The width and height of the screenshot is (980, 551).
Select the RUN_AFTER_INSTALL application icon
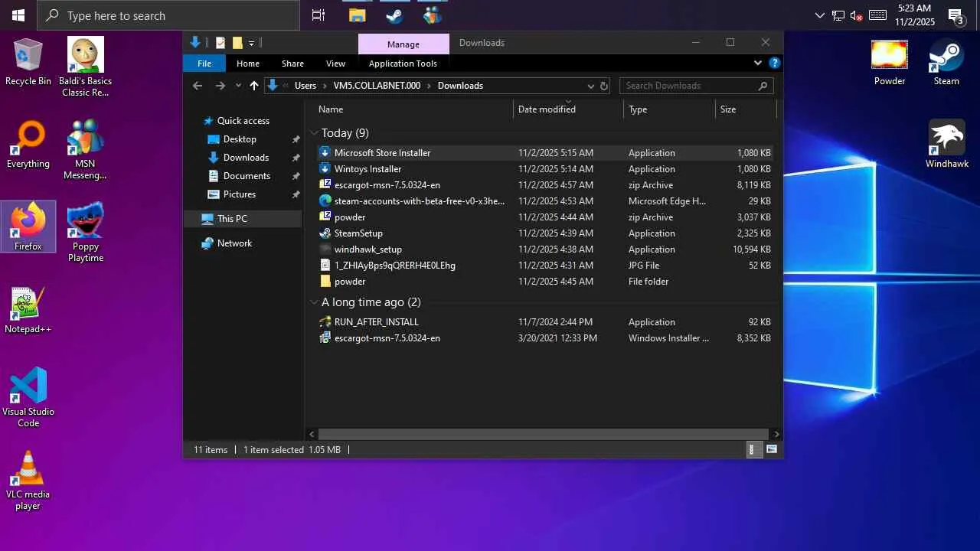(325, 322)
